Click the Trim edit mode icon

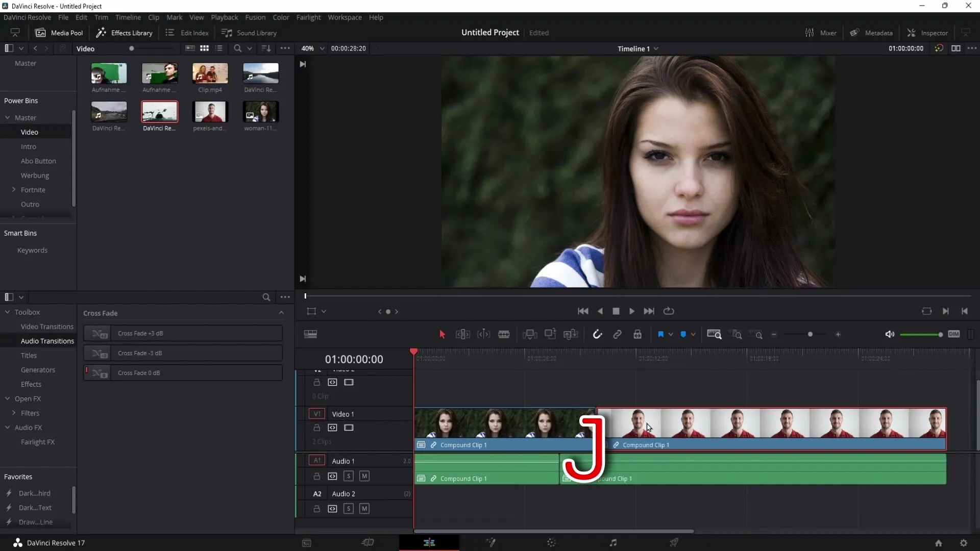click(462, 334)
